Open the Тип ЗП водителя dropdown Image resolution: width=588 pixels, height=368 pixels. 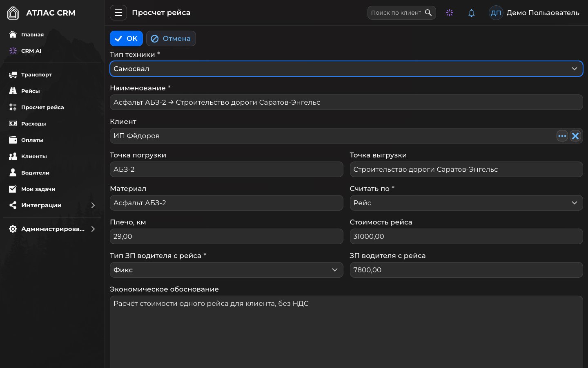click(x=226, y=270)
